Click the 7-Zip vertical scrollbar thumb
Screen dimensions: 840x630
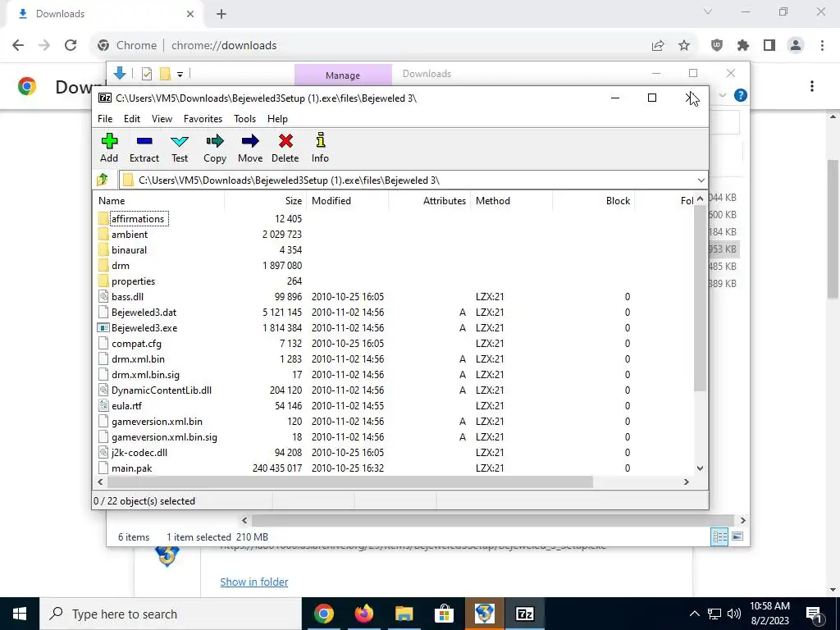click(x=700, y=298)
